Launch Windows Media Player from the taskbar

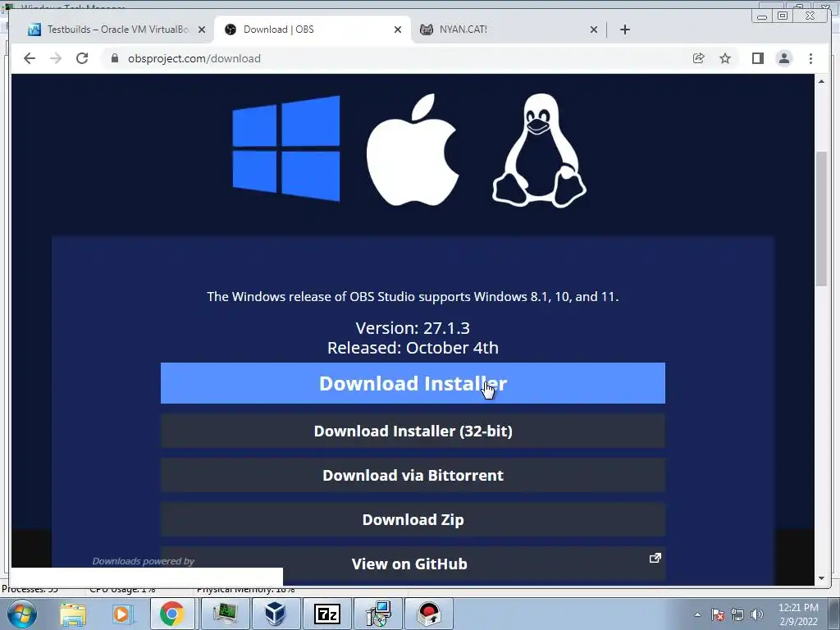[122, 614]
